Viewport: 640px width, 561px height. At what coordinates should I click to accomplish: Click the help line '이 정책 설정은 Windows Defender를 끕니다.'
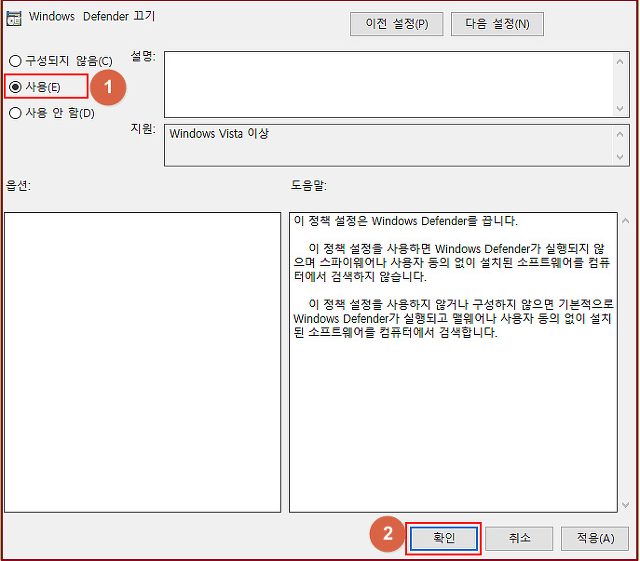406,221
